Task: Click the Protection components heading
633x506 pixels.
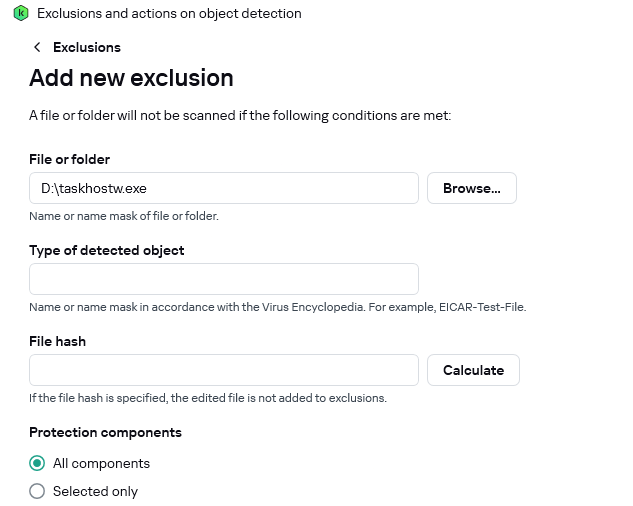Action: pos(105,432)
